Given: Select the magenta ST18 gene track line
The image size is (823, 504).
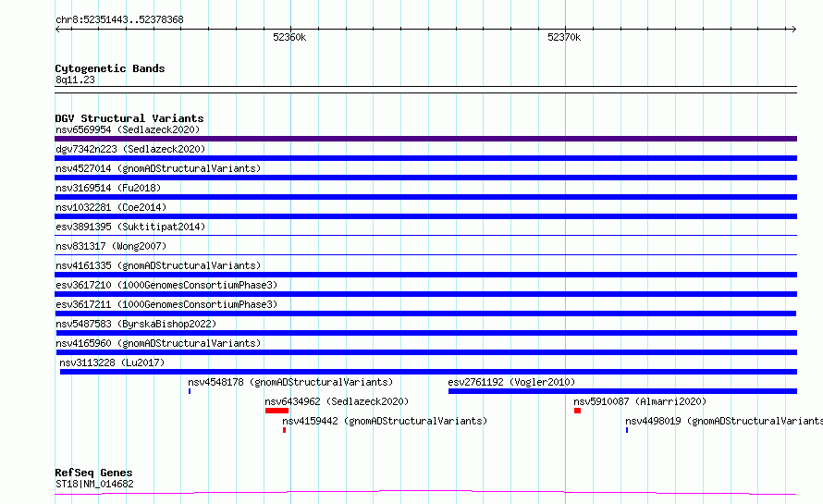Looking at the screenshot, I should [x=425, y=493].
